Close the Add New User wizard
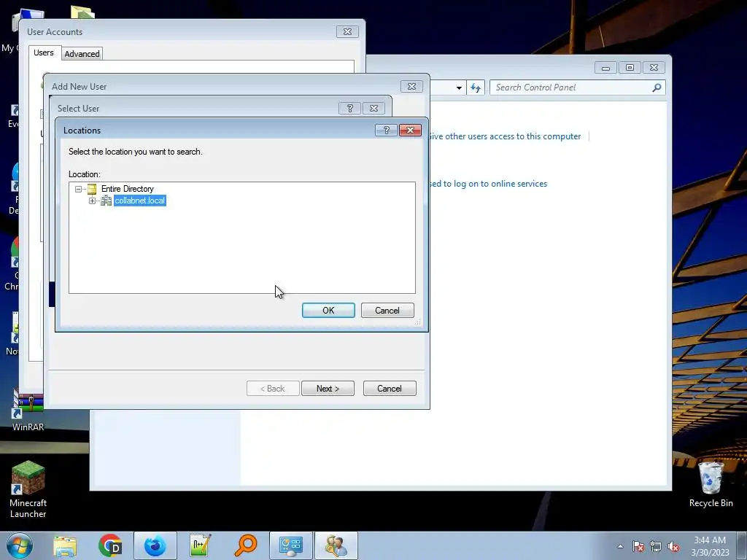Image resolution: width=747 pixels, height=560 pixels. click(x=411, y=86)
